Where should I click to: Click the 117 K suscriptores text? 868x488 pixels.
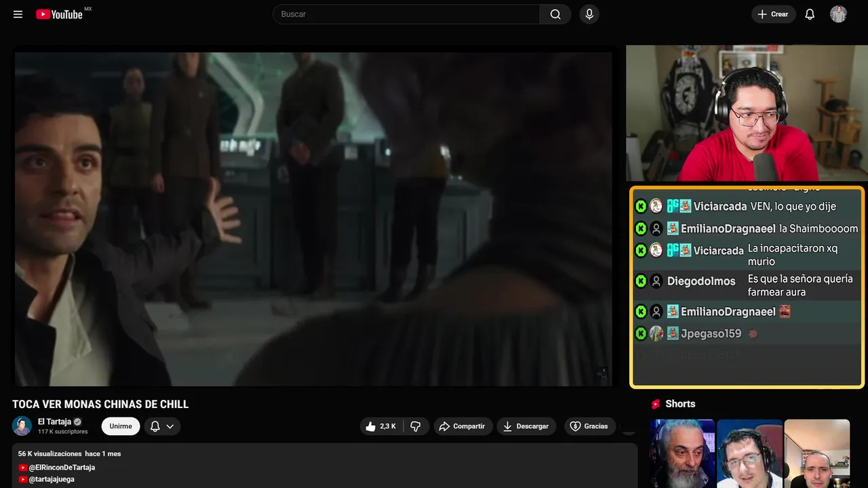tap(63, 432)
